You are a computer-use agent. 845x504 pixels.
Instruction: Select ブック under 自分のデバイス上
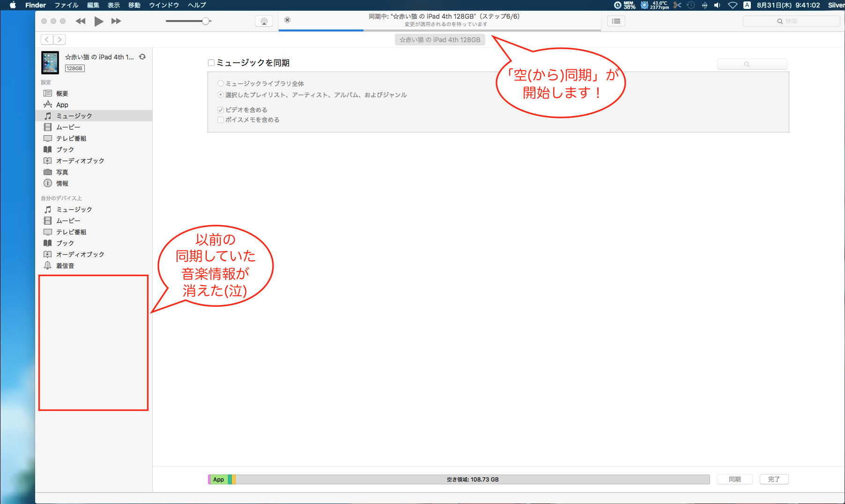94,243
